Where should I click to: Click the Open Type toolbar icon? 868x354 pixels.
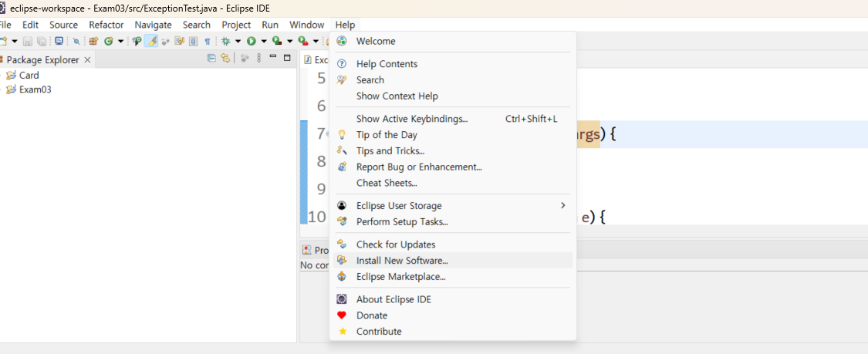tap(136, 41)
